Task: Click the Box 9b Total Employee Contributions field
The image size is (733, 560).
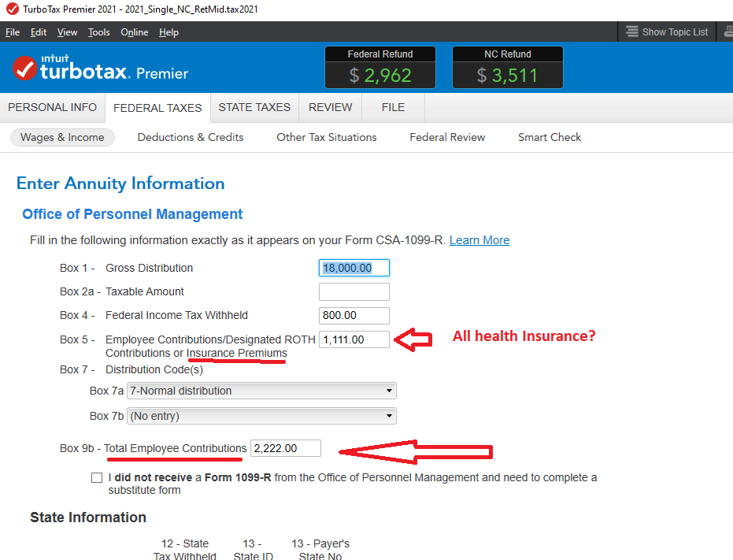Action: tap(286, 448)
